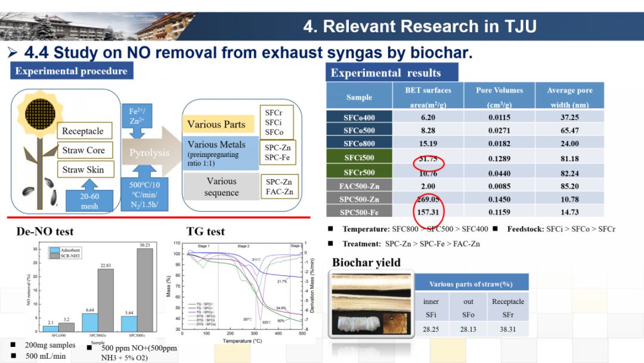Click the 'SPC-Zn SPC-Fe' label box
This screenshot has width=644, height=363.
point(278,152)
